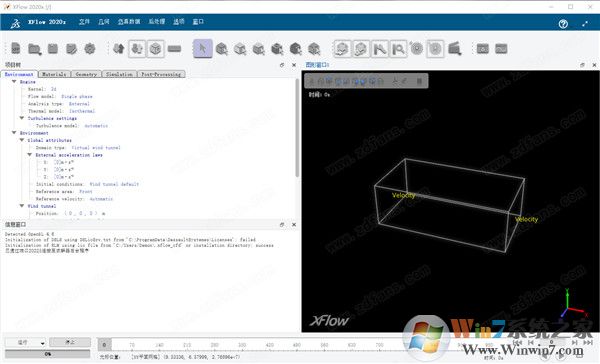This screenshot has width=600, height=364.
Task: Switch to the Geometry tab
Action: coord(86,74)
